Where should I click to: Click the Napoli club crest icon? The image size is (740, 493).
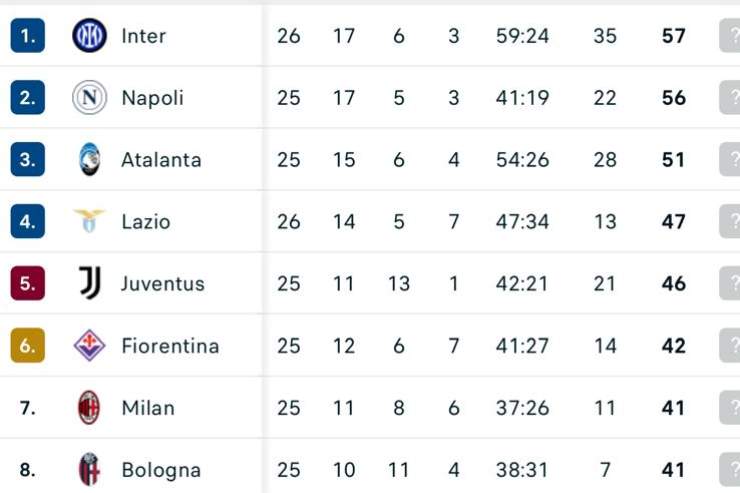click(89, 98)
